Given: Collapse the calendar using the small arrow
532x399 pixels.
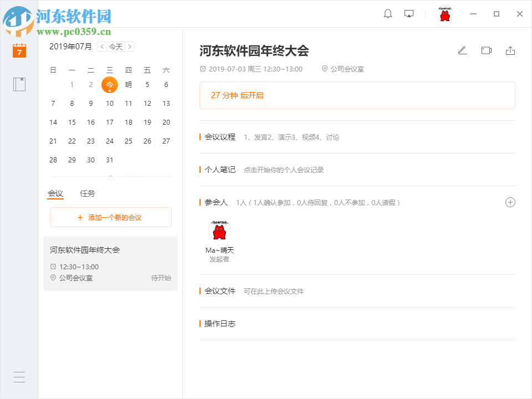Looking at the screenshot, I should click(x=110, y=176).
